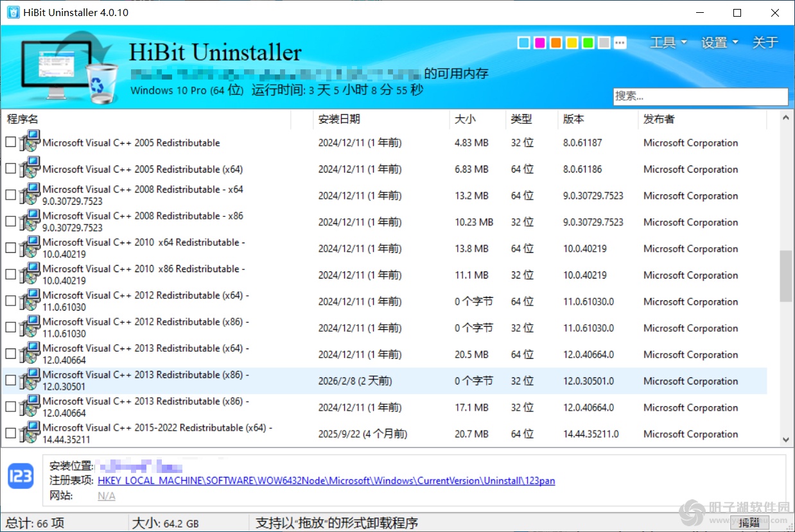
Task: Check the Visual C++ 2005 Redistributable checkbox
Action: [x=10, y=142]
